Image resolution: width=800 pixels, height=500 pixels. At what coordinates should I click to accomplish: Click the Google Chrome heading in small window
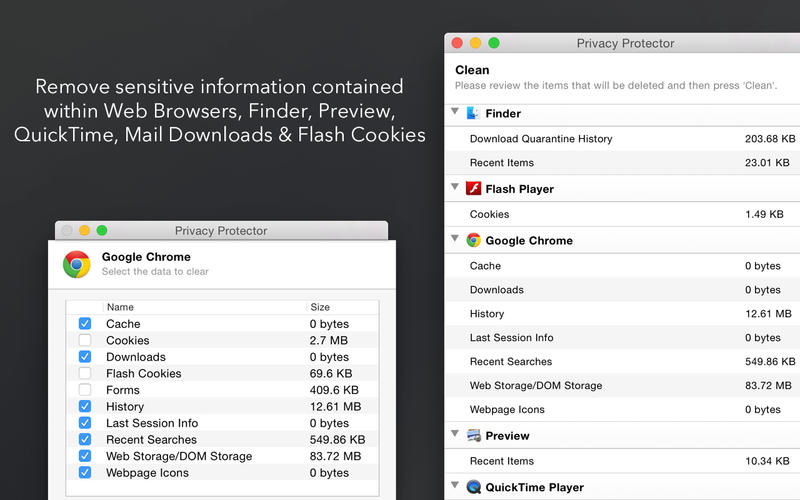click(x=146, y=257)
